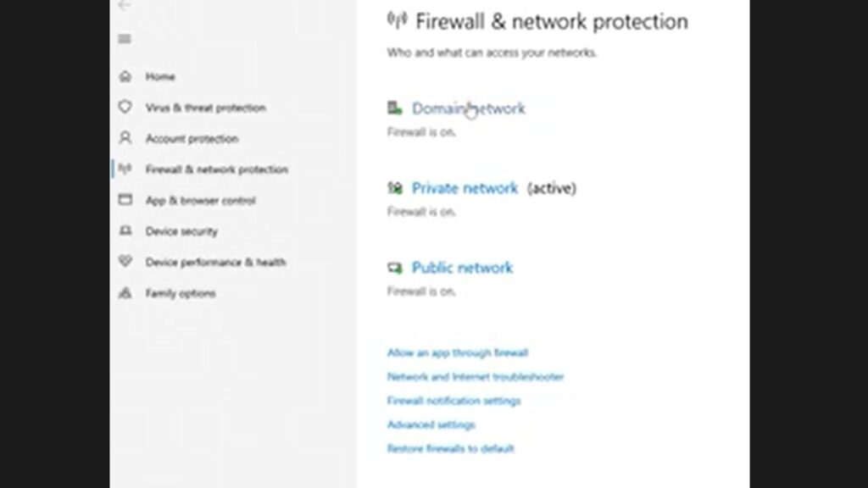Open Private network (active) settings
The height and width of the screenshot is (488, 868).
(465, 188)
